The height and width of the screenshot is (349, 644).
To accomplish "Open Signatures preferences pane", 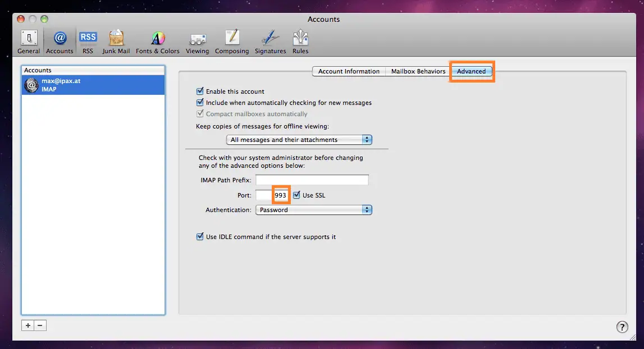I will coord(270,42).
